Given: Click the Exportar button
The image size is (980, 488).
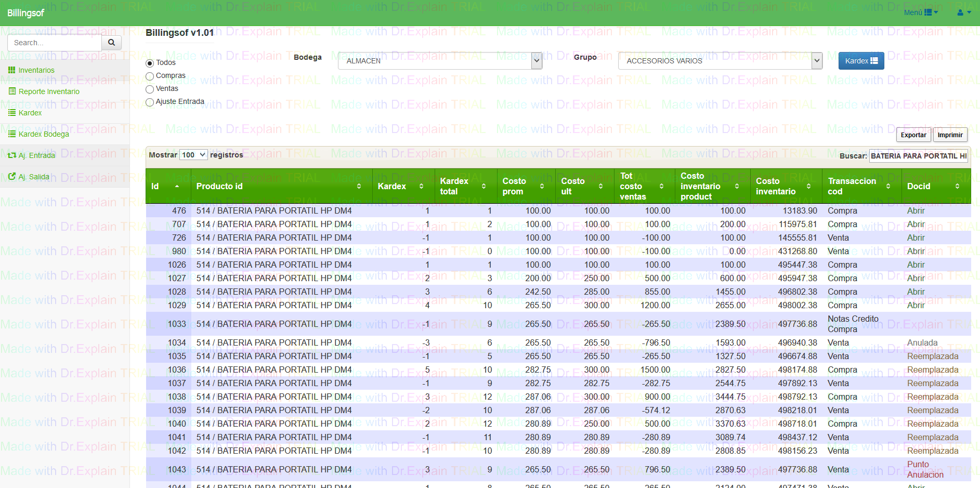Looking at the screenshot, I should coord(913,135).
